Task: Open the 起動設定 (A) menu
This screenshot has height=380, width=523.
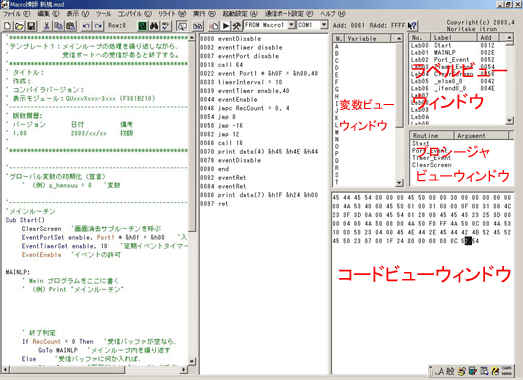Action: tap(240, 14)
